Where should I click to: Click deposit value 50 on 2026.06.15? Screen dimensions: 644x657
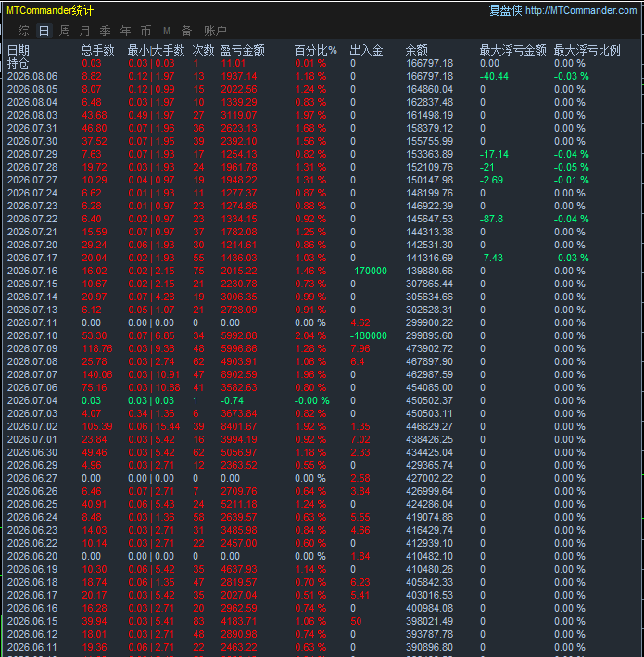coord(356,622)
